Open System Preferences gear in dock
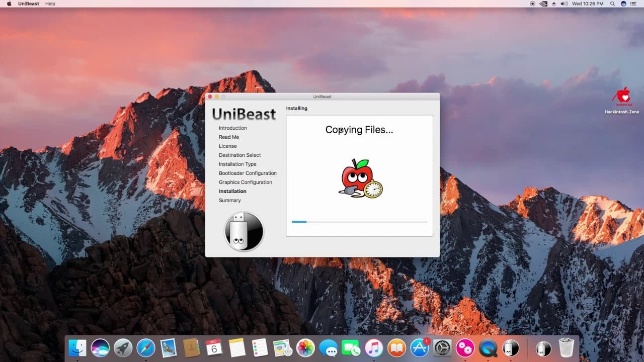Screen dimensions: 644x362 click(442, 347)
